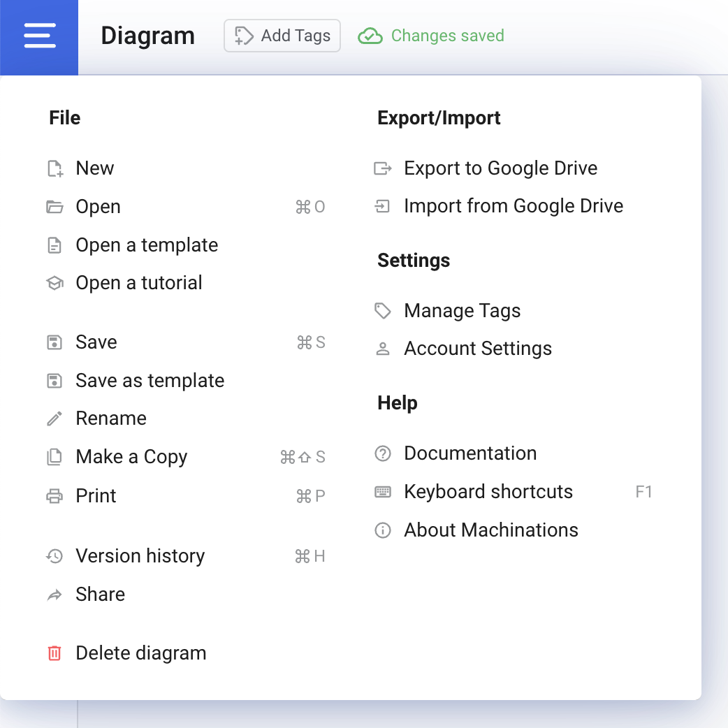This screenshot has width=728, height=728.
Task: Click the hamburger menu icon
Action: point(40,36)
